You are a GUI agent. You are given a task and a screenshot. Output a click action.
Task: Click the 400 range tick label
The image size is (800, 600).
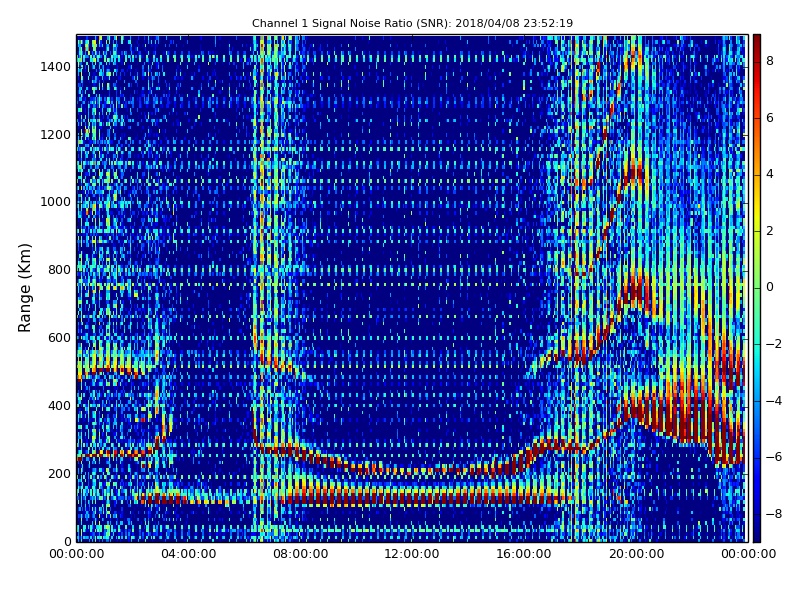(x=59, y=406)
